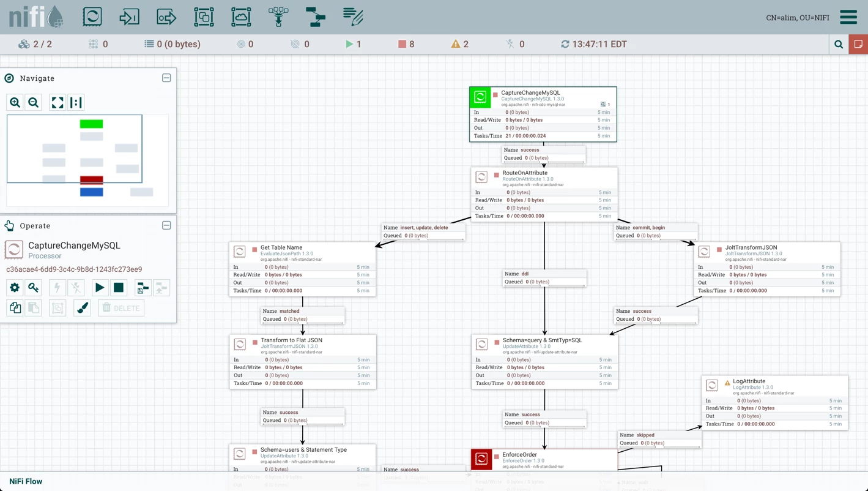Viewport: 868px width, 491px height.
Task: Select the Output Port toolbar icon
Action: point(166,17)
